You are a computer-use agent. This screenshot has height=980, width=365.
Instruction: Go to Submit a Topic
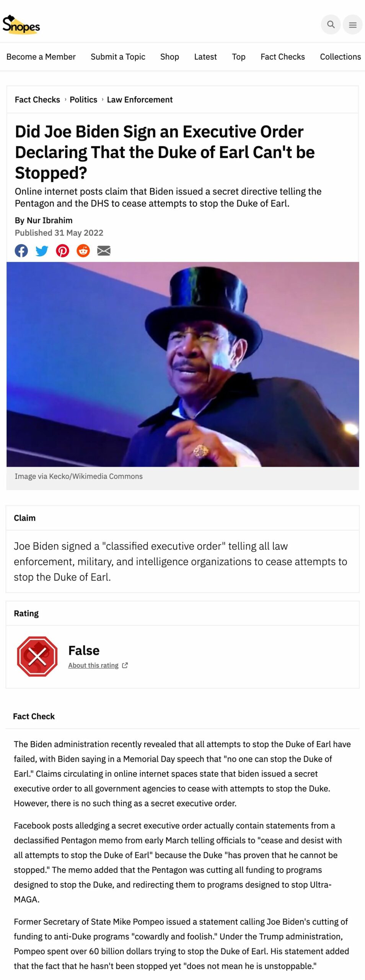(x=118, y=57)
